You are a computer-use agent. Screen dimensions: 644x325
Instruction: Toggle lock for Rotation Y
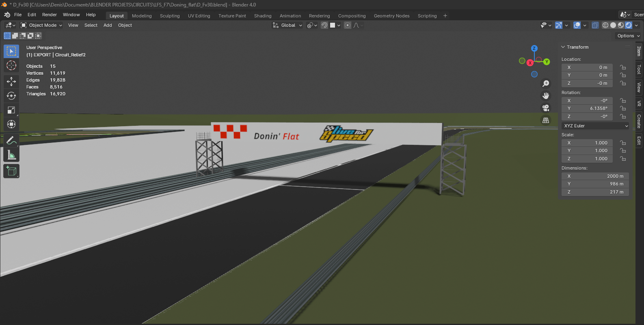point(623,108)
